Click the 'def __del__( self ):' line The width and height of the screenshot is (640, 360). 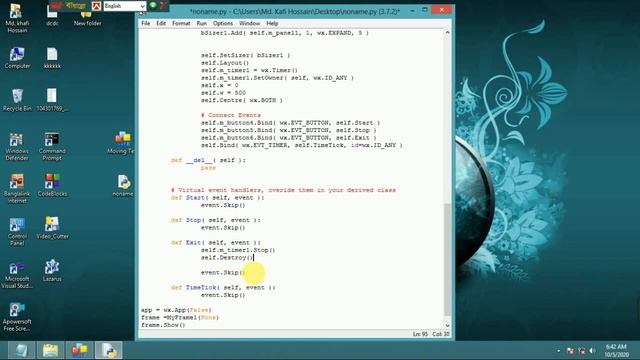[x=208, y=160]
